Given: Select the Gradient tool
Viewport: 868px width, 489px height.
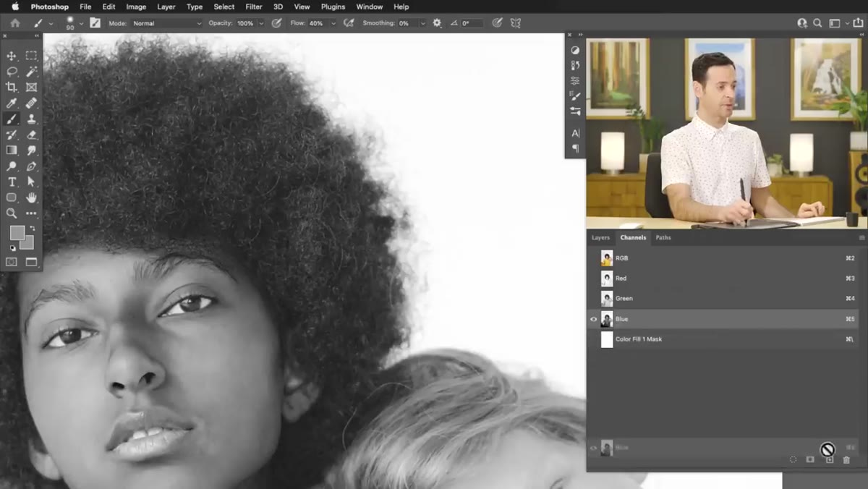Looking at the screenshot, I should [x=12, y=150].
